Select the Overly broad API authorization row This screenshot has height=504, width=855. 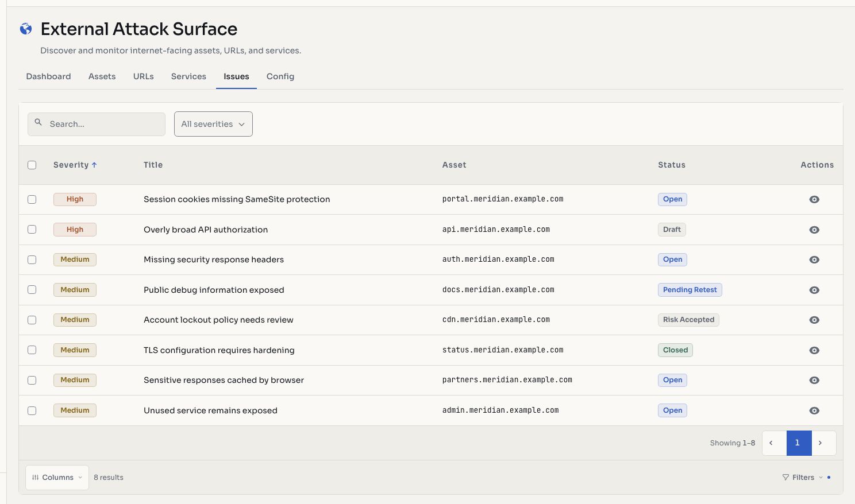tap(32, 230)
